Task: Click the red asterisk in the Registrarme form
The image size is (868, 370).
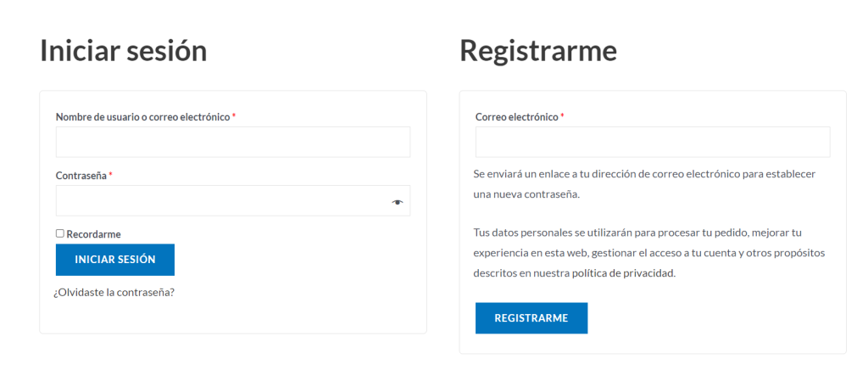Action: tap(562, 116)
